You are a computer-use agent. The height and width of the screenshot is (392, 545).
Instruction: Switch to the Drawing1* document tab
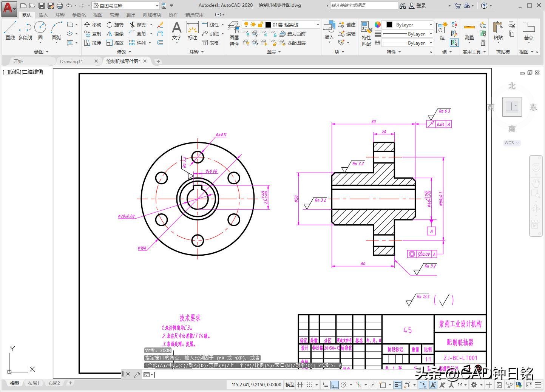(x=71, y=61)
